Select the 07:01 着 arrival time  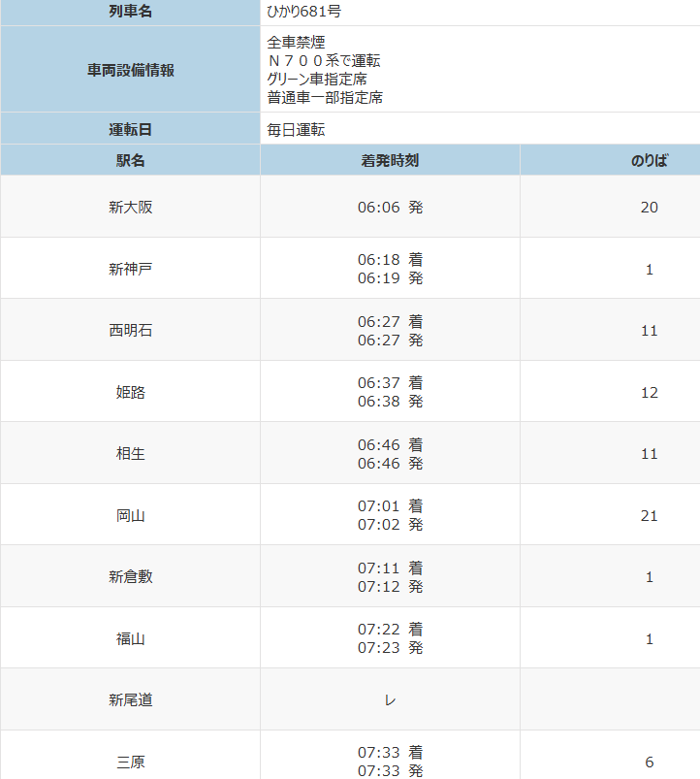click(x=390, y=506)
